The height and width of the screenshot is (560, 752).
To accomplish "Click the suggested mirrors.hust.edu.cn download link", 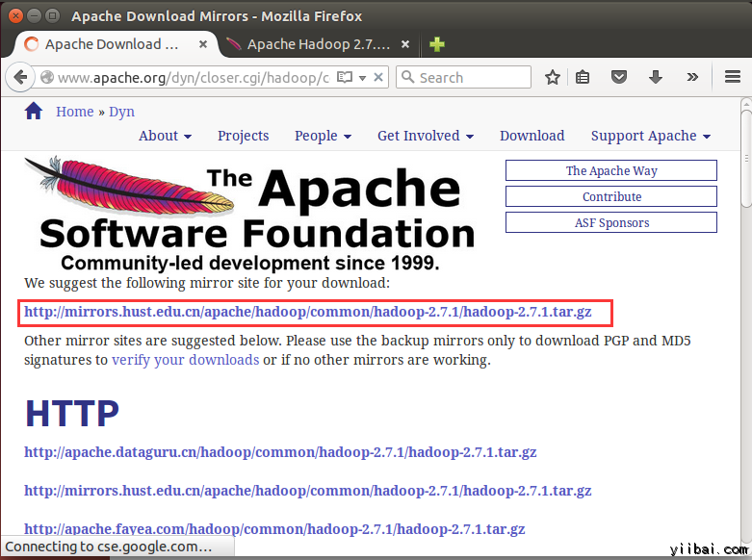I will (308, 312).
